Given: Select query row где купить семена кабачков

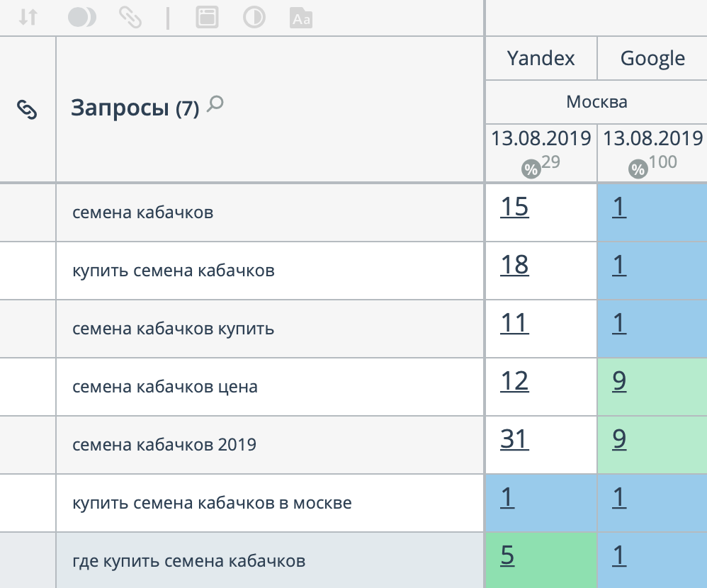Looking at the screenshot, I should pyautogui.click(x=188, y=561).
